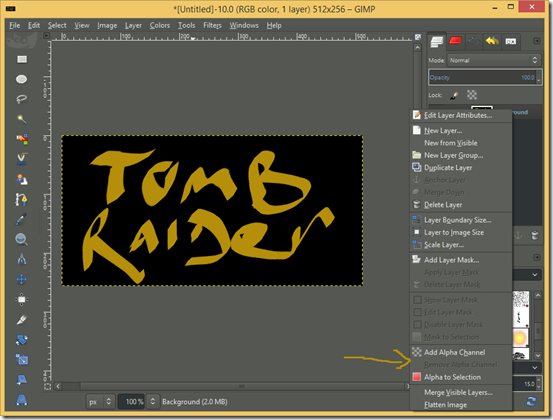Select the Perspective tool

coord(22,400)
